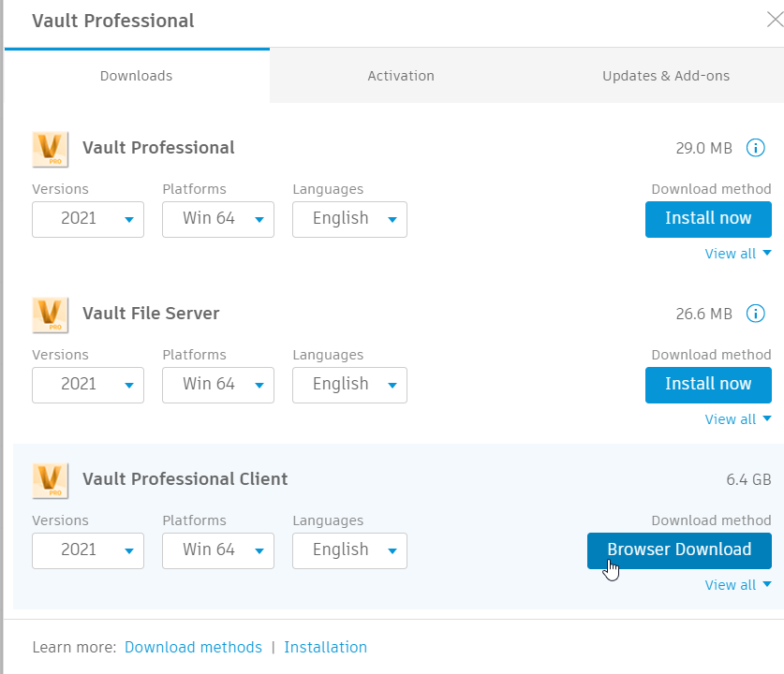
Task: Open Versions dropdown for Vault Professional Client
Action: [x=88, y=550]
